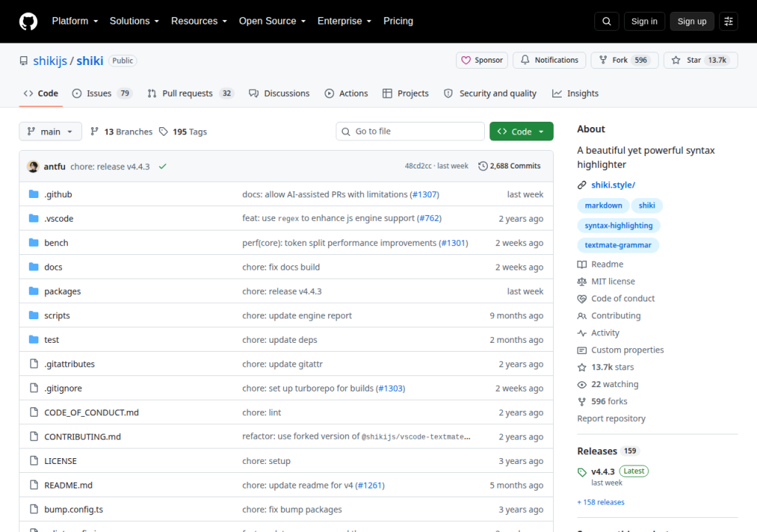Click the bench folder icon
Viewport: 757px width, 532px height.
click(34, 242)
